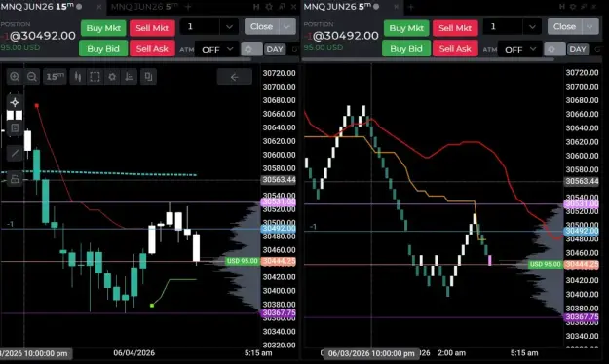Image resolution: width=609 pixels, height=364 pixels.
Task: Open chart settings gear in chart toolbar
Action: (x=112, y=77)
